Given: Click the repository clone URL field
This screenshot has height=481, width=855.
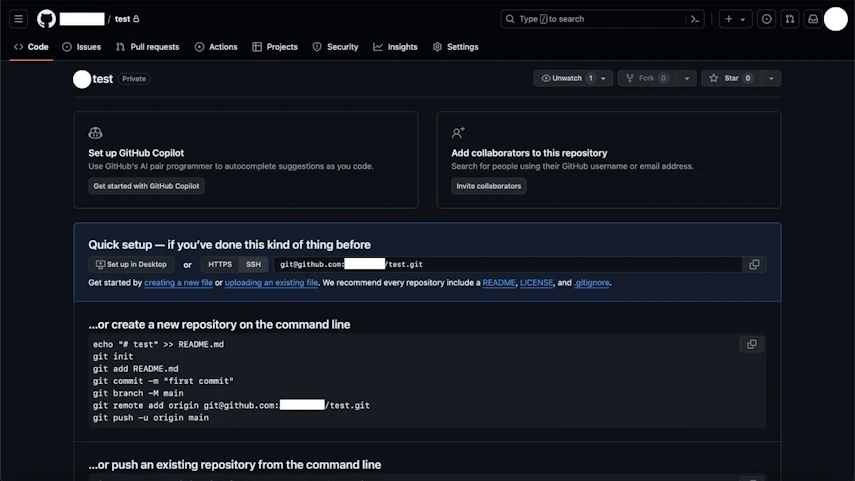Looking at the screenshot, I should click(x=508, y=264).
